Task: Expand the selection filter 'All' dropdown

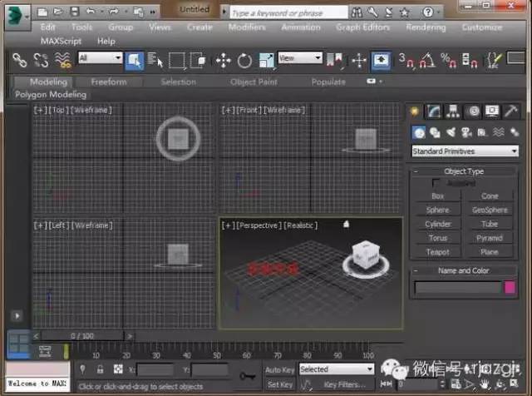Action: 100,58
